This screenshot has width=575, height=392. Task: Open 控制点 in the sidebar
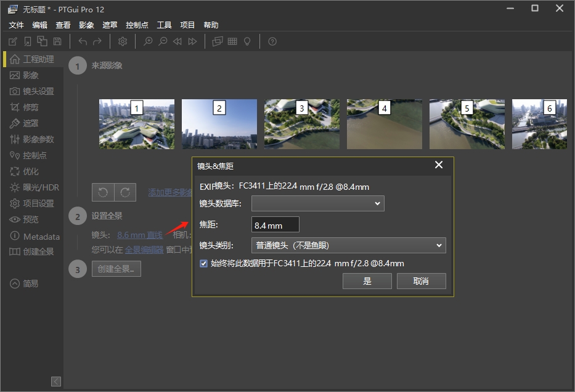coord(35,155)
